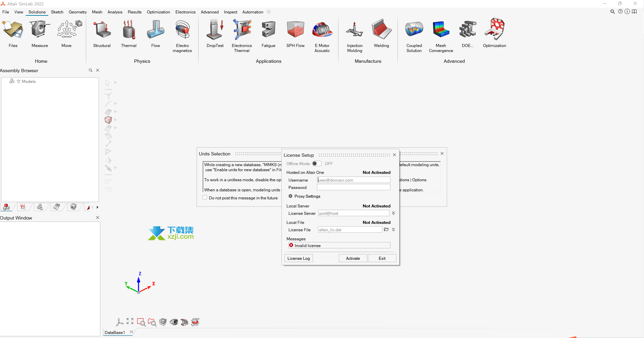Activate the box zoom tool
644x338 pixels.
pyautogui.click(x=141, y=322)
